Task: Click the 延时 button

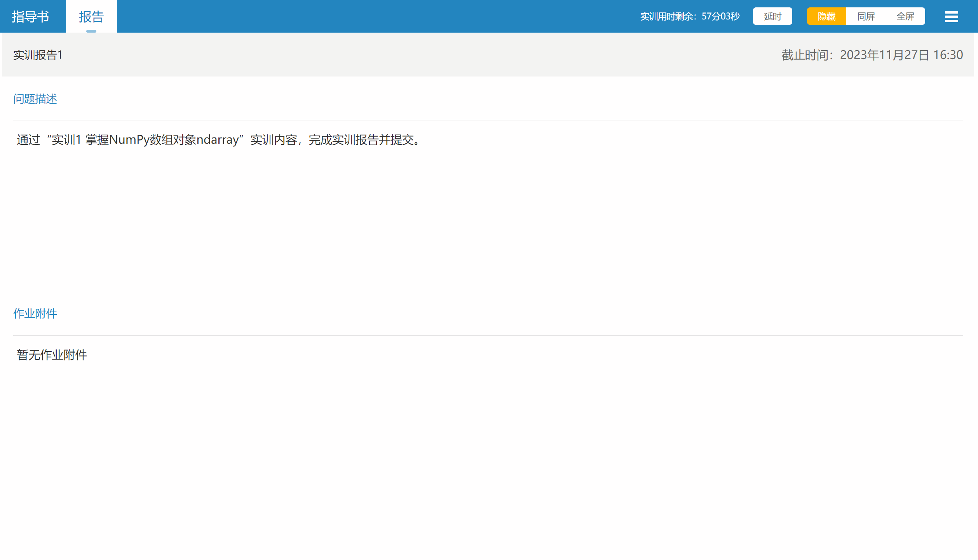Action: pyautogui.click(x=772, y=16)
